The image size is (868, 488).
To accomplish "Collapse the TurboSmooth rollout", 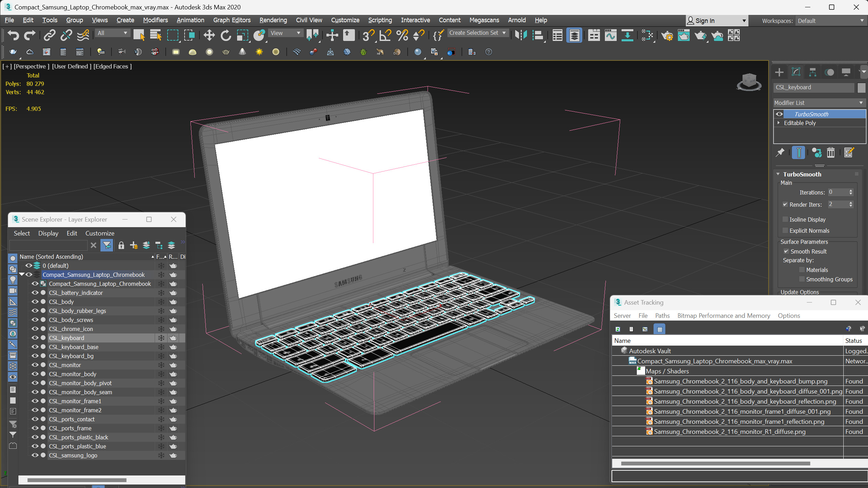I will (778, 174).
